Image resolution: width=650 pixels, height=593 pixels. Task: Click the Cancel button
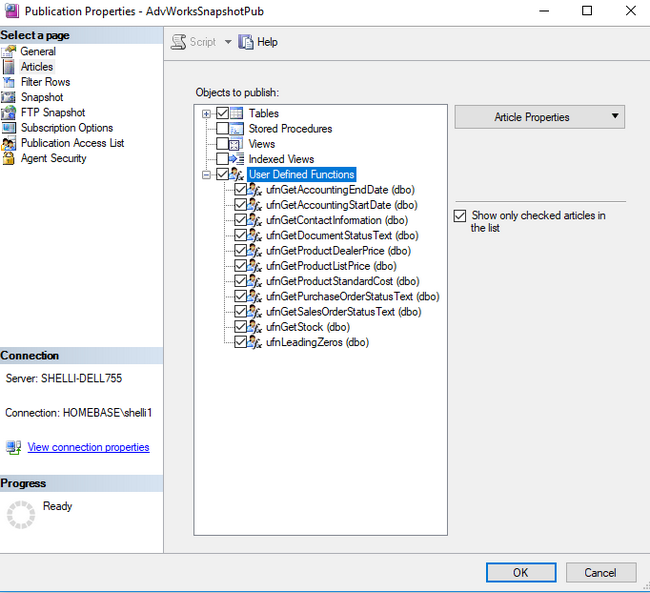(x=601, y=573)
